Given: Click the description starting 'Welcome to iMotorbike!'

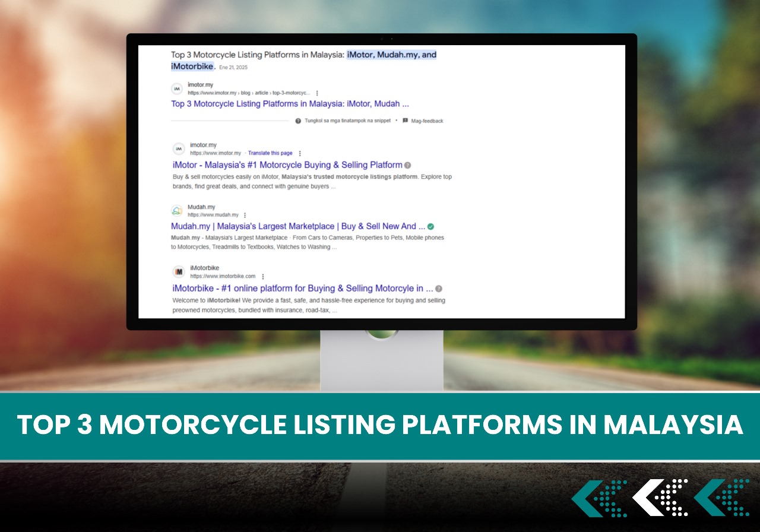Looking at the screenshot, I should point(309,305).
